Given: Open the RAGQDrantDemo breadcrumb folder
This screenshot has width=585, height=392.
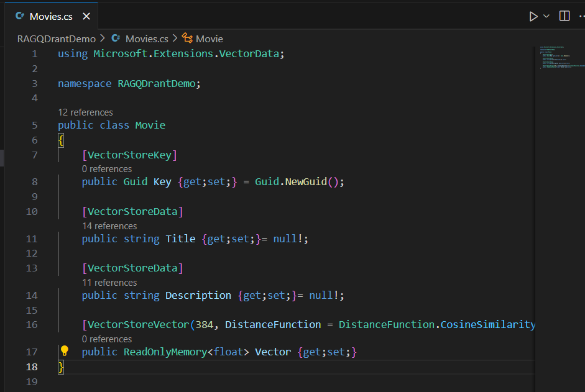Looking at the screenshot, I should pyautogui.click(x=56, y=39).
